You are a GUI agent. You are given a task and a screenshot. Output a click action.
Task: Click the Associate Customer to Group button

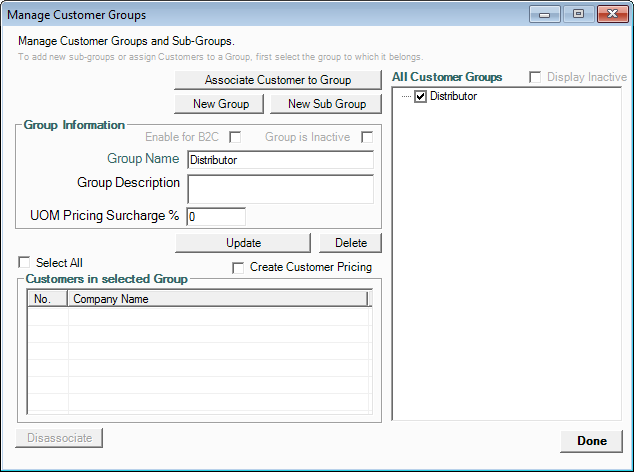278,80
